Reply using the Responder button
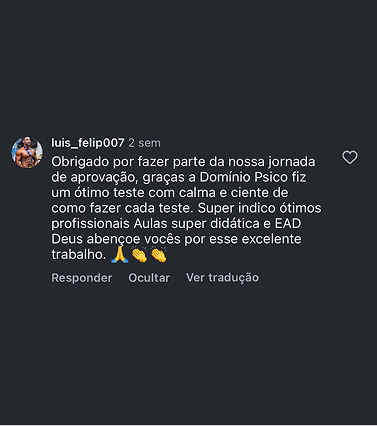 click(82, 278)
